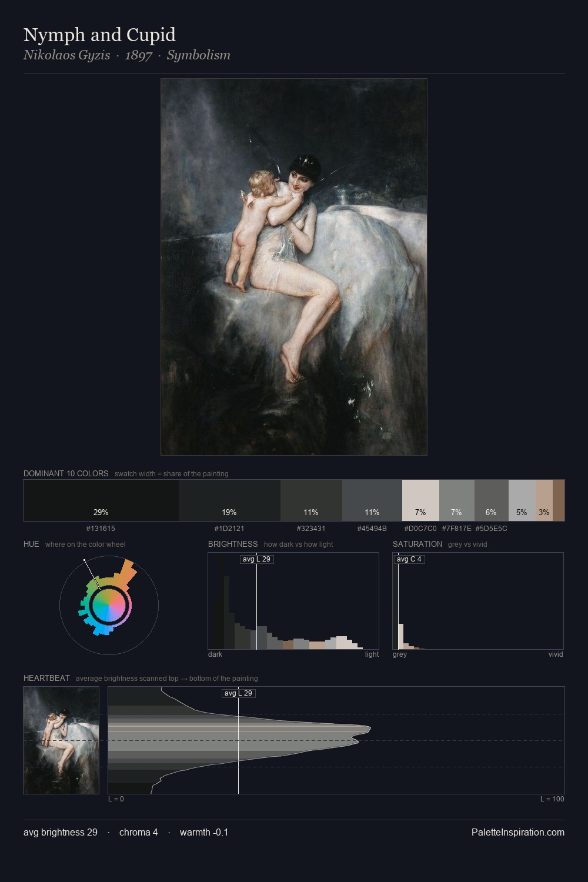
Task: Click the hex label '#1D2121'
Action: (x=229, y=529)
